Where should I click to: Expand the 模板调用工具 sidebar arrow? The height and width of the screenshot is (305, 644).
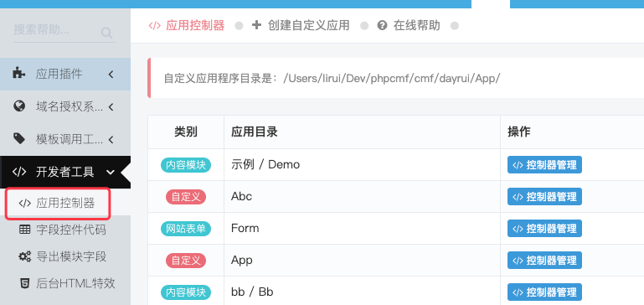[111, 140]
